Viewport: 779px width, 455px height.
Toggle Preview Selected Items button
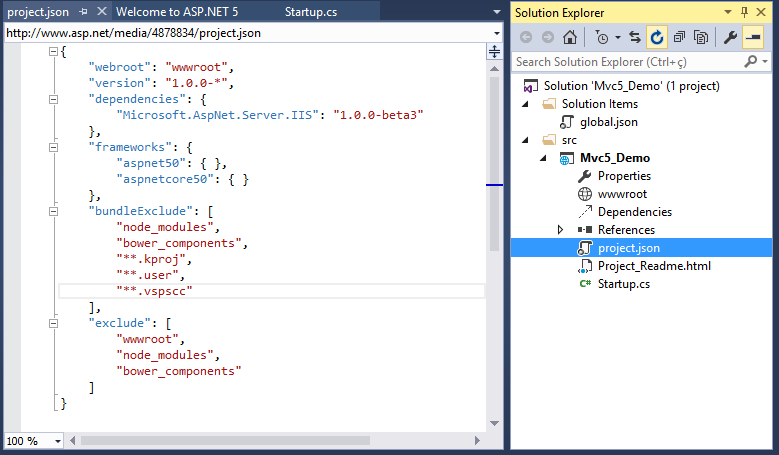[753, 37]
